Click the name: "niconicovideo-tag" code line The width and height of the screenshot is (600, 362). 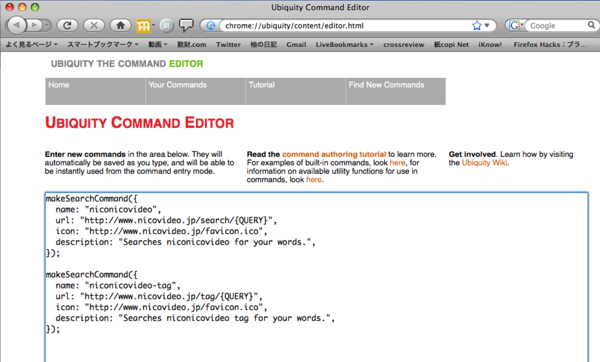pyautogui.click(x=118, y=285)
